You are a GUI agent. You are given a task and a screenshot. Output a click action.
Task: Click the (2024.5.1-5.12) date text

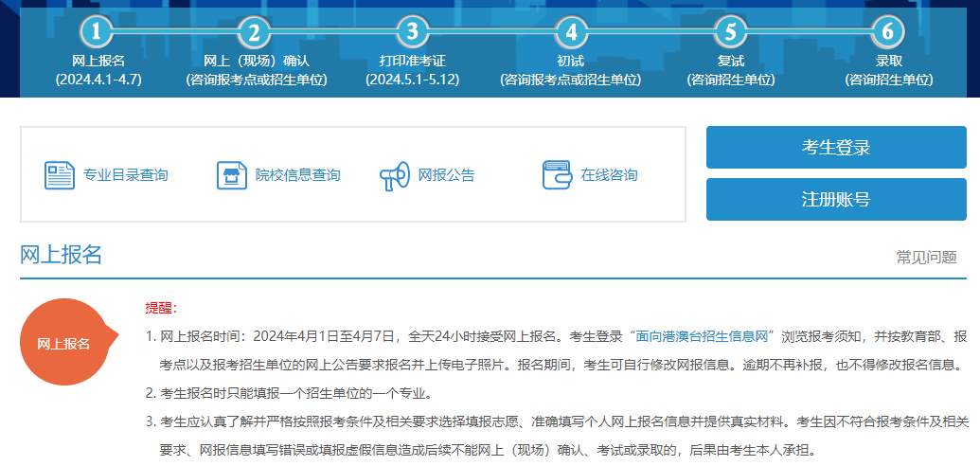click(413, 81)
